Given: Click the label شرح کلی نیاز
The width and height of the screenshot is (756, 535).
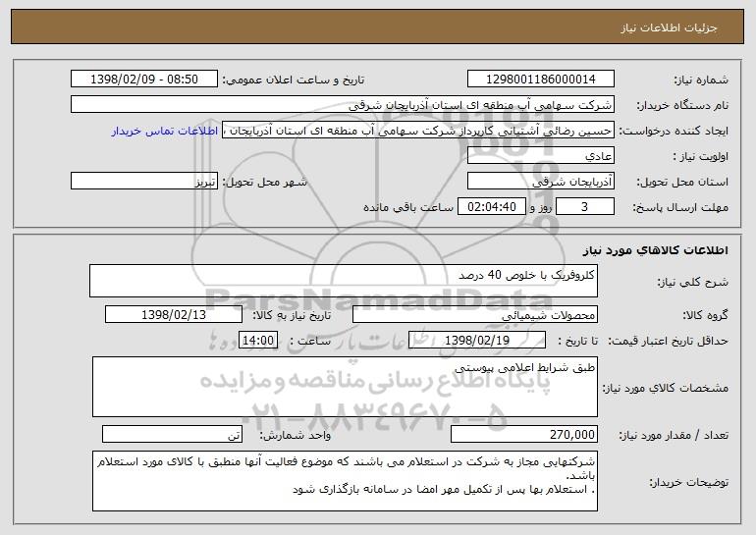Looking at the screenshot, I should click(x=693, y=283).
